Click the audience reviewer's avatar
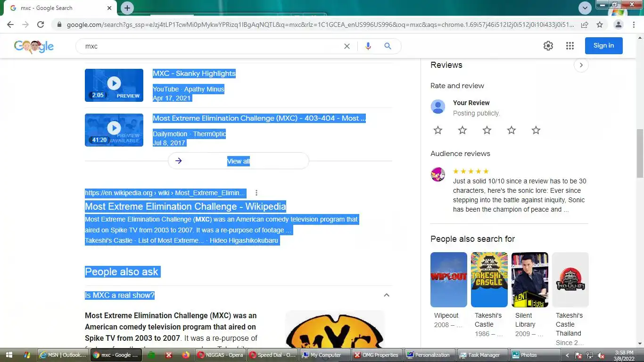 [x=438, y=174]
